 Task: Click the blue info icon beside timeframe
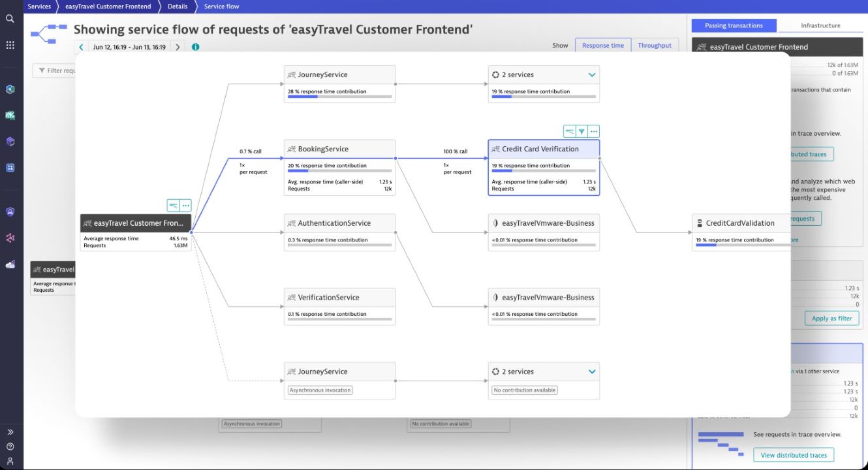click(195, 47)
